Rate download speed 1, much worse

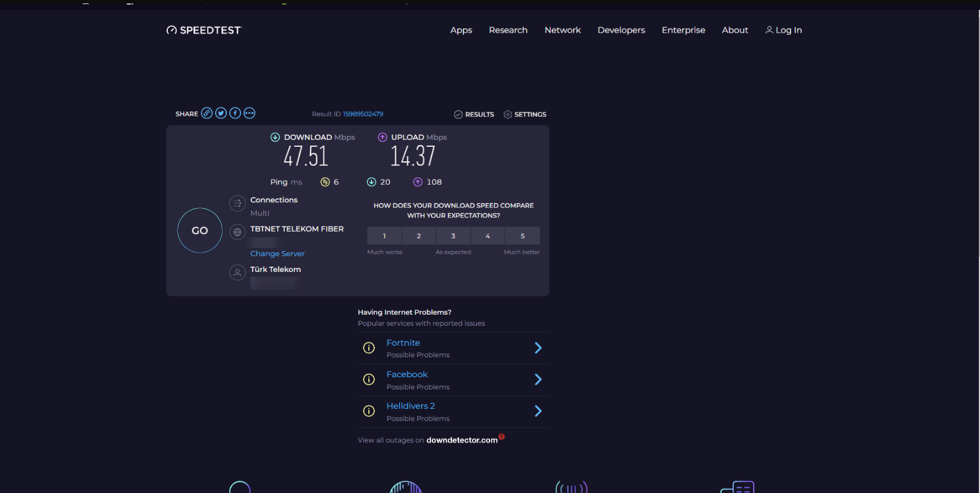tap(384, 236)
